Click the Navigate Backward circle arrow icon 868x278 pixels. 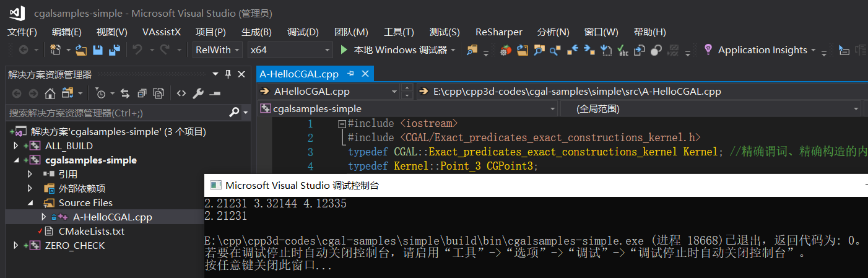(24, 50)
